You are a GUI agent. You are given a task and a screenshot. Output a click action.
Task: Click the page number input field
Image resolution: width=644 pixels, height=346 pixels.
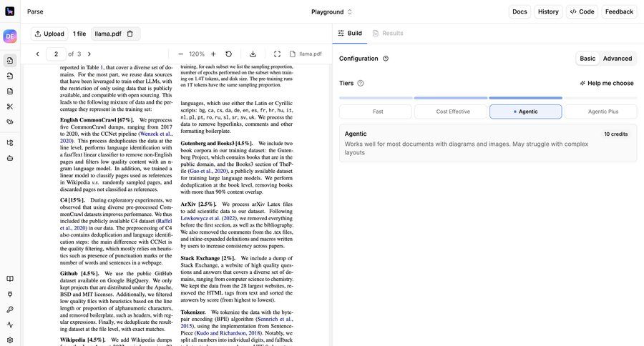point(56,54)
